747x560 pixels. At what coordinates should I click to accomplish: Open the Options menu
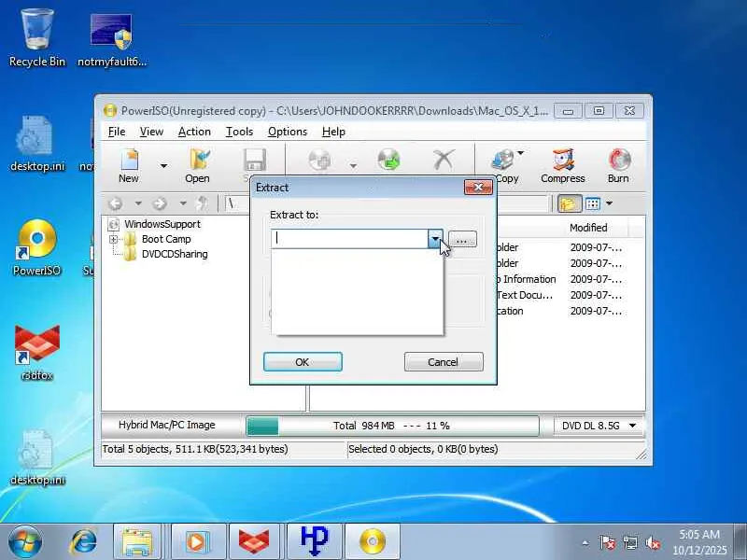(288, 132)
